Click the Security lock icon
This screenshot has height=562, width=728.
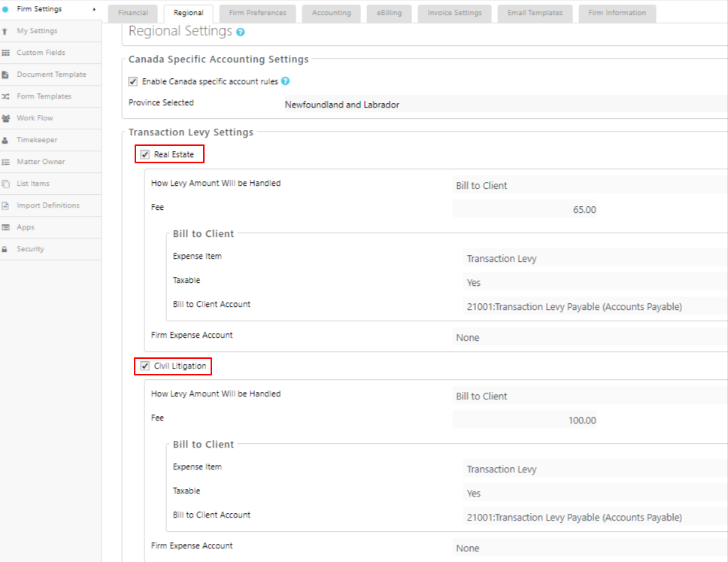point(5,250)
